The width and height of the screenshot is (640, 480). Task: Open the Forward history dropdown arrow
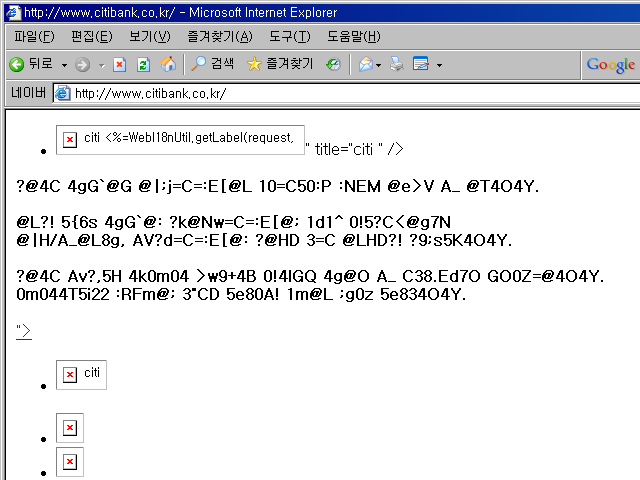(x=102, y=65)
